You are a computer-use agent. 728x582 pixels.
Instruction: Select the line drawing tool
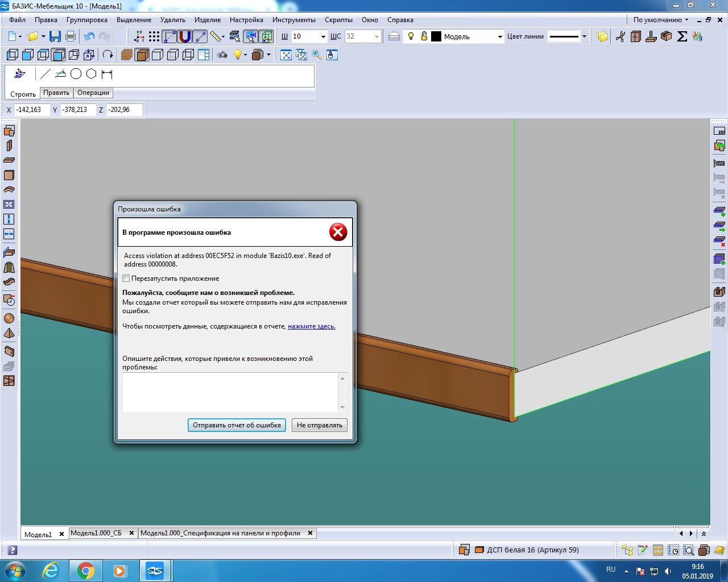45,74
